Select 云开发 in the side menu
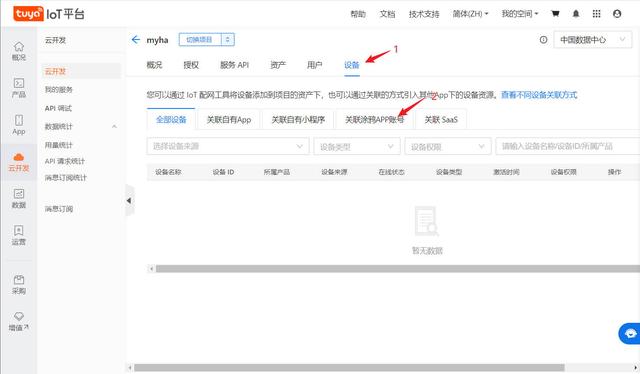Screen dimensions: 640x374 pyautogui.click(x=81, y=71)
